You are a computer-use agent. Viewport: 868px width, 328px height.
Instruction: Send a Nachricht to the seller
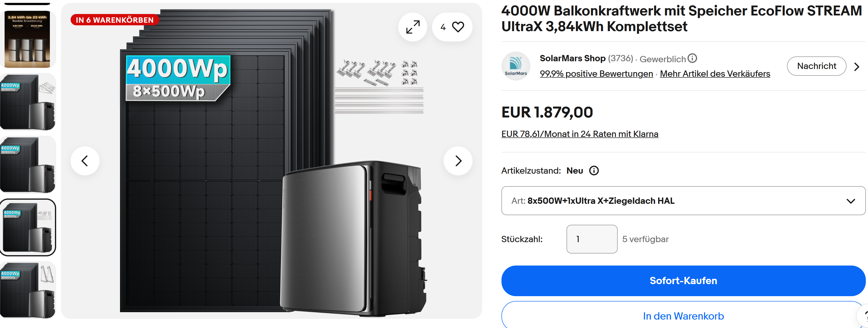point(816,66)
